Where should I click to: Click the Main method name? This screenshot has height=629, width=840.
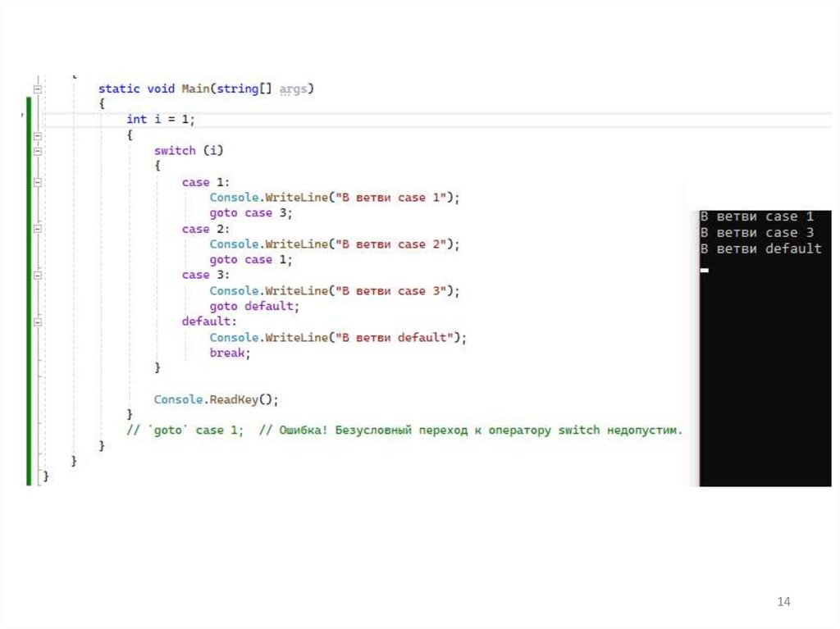pos(195,89)
